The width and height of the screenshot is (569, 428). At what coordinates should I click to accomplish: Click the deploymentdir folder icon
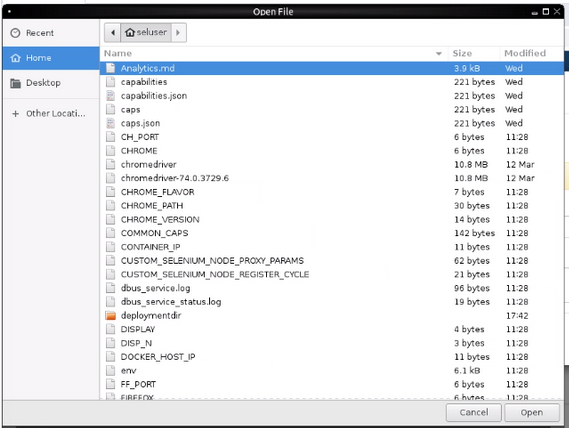(x=111, y=315)
